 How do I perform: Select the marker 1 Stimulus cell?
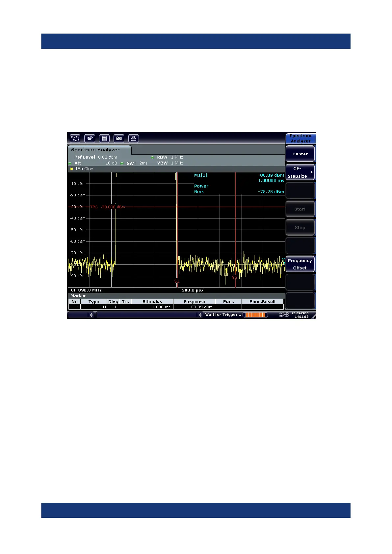[152, 307]
